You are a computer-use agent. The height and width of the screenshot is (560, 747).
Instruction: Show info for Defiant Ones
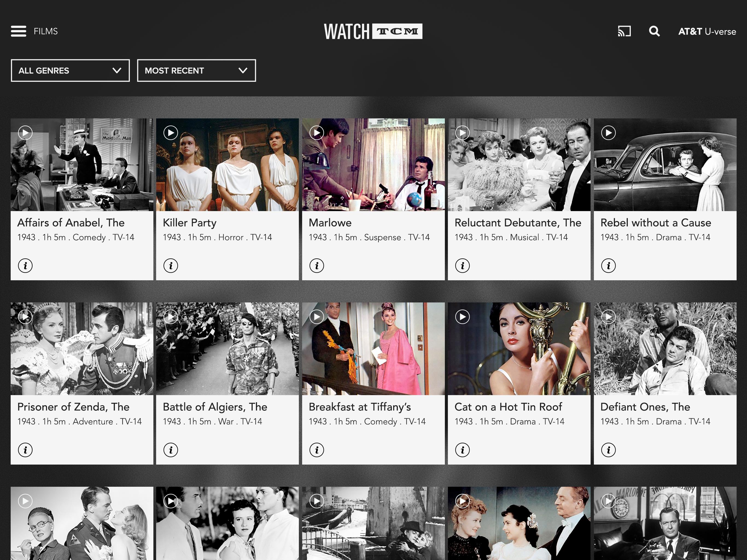[609, 450]
